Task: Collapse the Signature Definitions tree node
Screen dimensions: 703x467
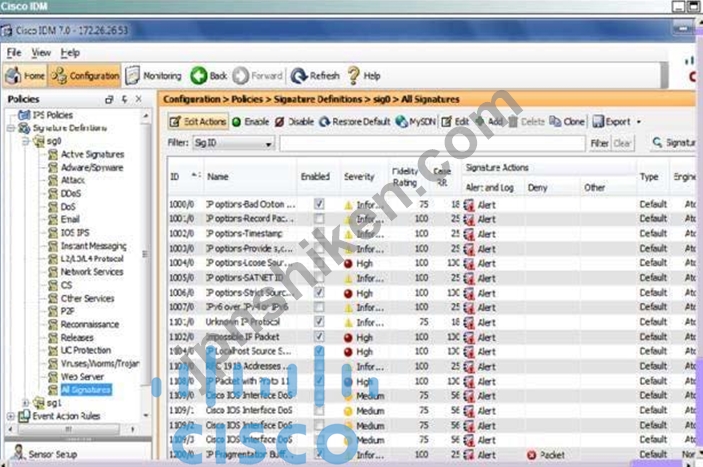Action: tap(11, 129)
